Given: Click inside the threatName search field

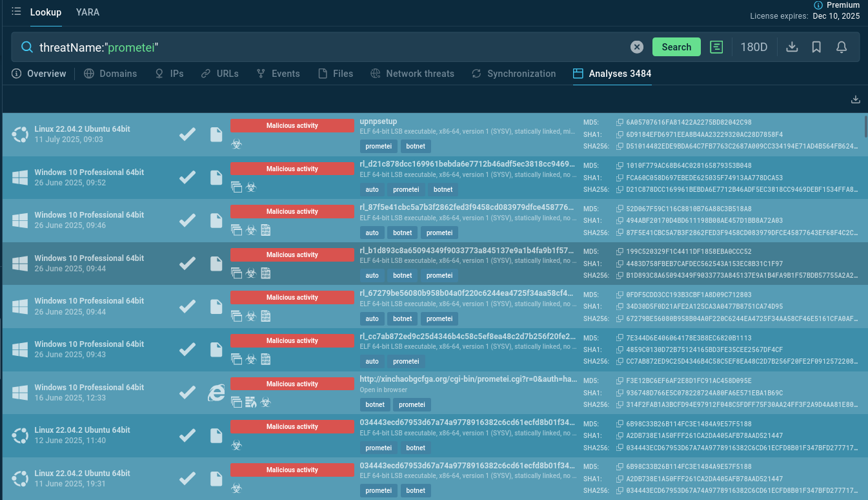Looking at the screenshot, I should tap(323, 47).
